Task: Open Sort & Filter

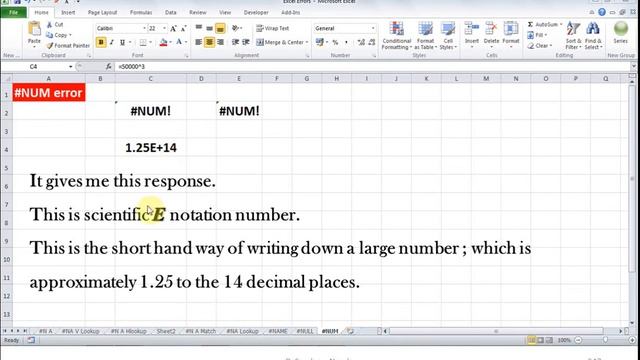Action: [x=573, y=36]
